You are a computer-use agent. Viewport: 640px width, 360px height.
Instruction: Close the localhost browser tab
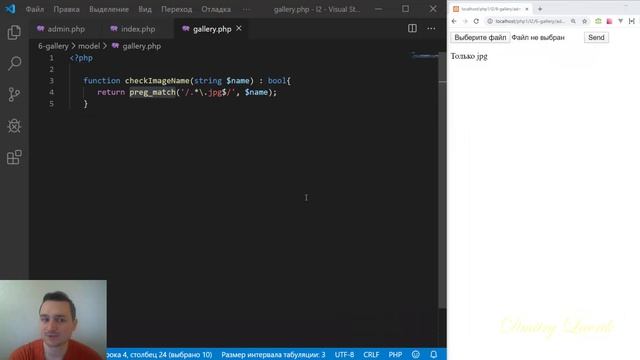click(x=527, y=9)
